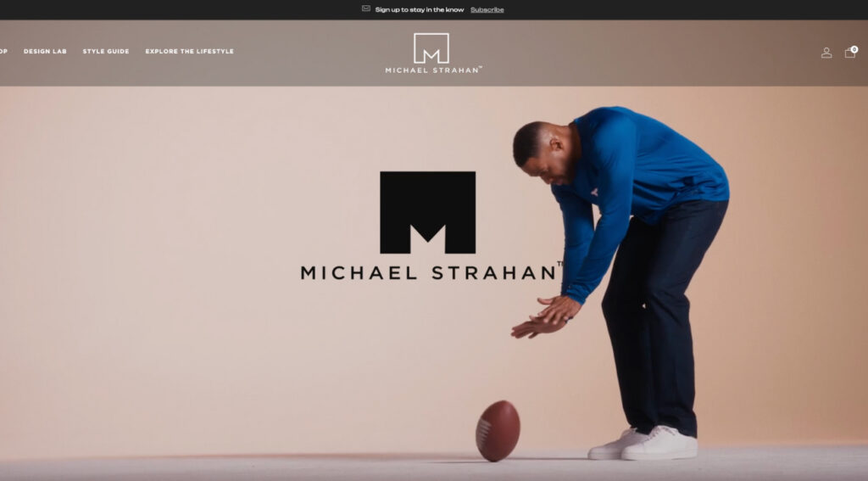Open the Design Lab menu
868x481 pixels.
tap(45, 51)
